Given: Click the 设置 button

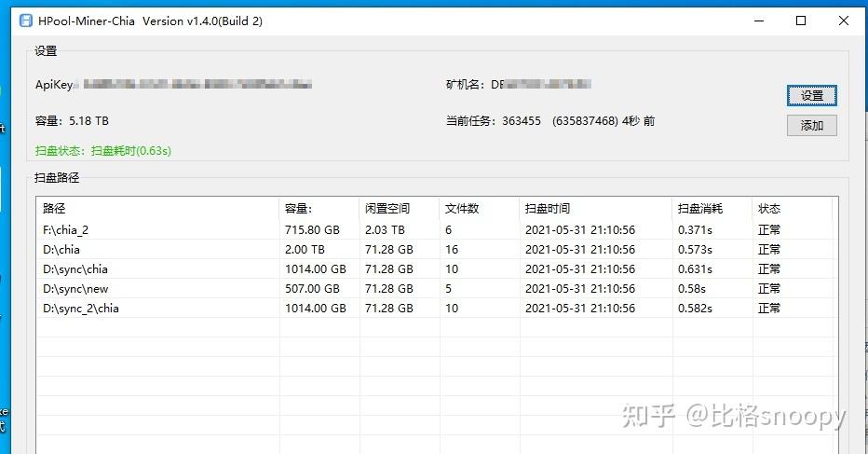Looking at the screenshot, I should click(811, 96).
